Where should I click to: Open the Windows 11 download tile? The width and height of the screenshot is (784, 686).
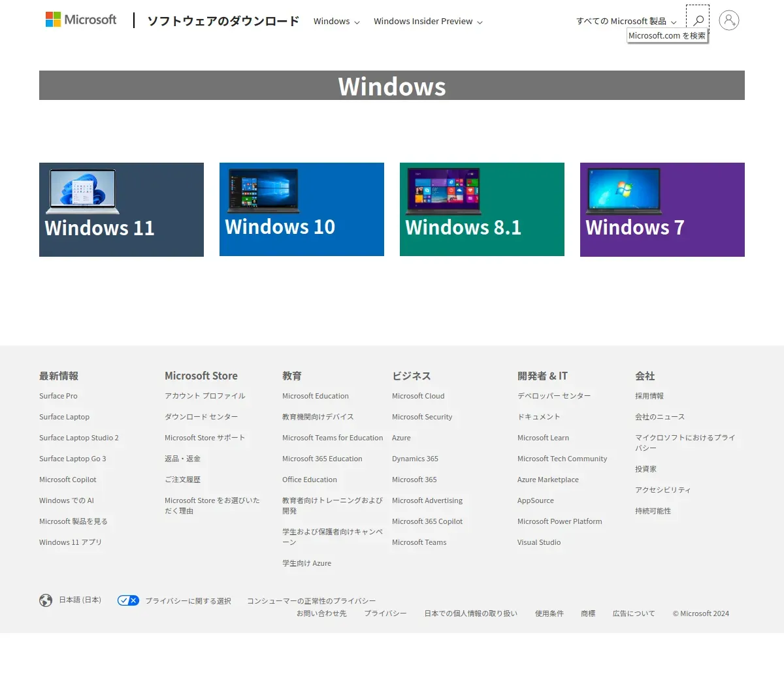pos(122,210)
